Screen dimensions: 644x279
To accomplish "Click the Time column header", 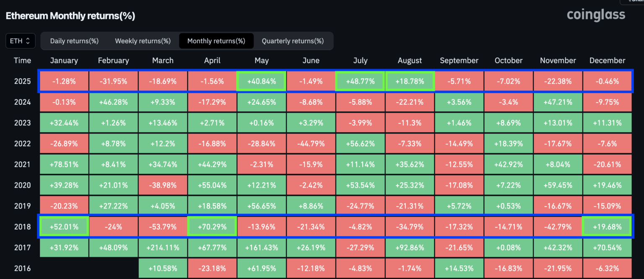I will click(x=22, y=60).
